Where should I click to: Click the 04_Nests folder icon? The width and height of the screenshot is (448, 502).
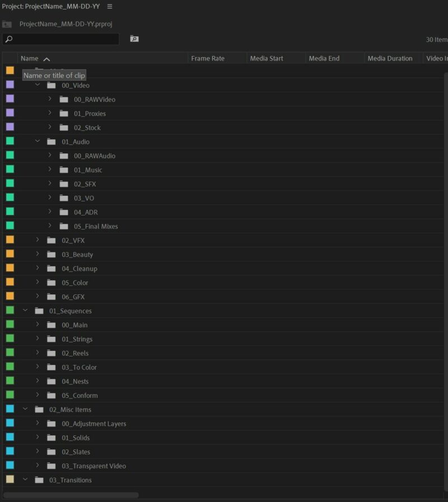pyautogui.click(x=50, y=381)
